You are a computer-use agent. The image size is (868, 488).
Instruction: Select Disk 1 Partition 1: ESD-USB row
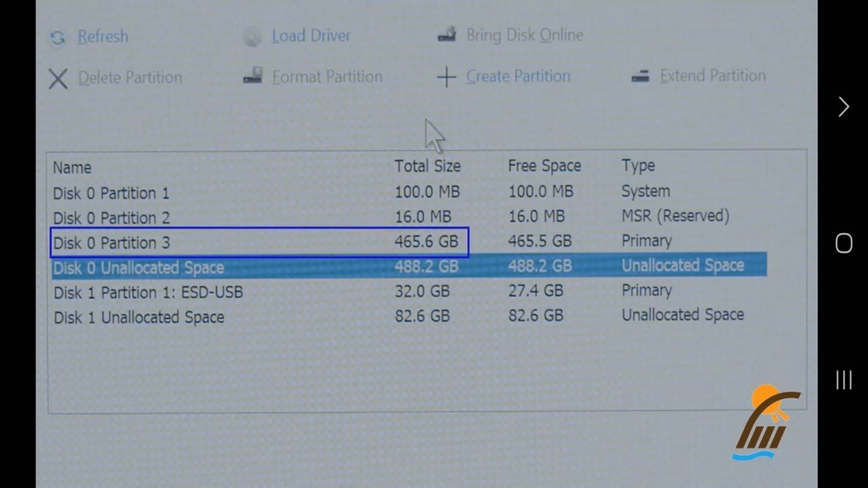click(x=409, y=291)
